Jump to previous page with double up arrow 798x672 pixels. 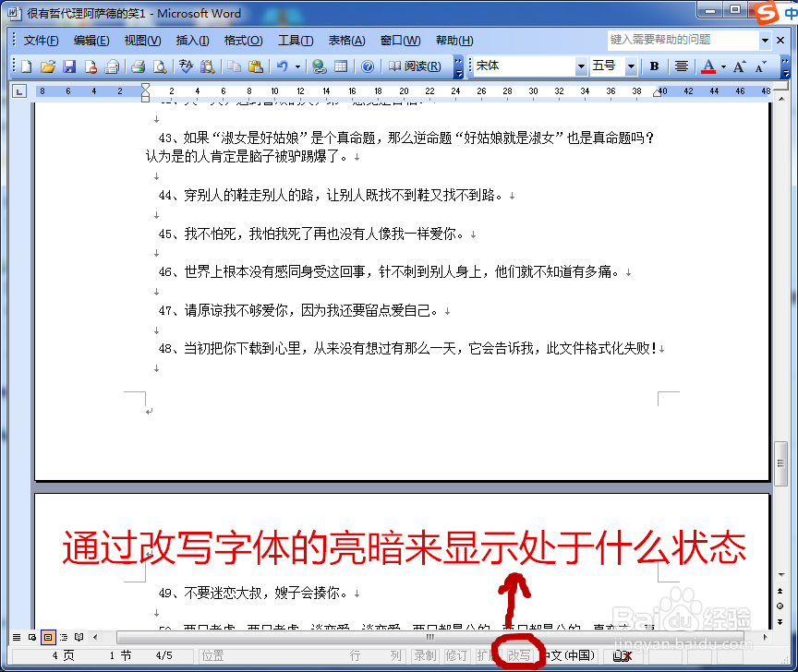pyautogui.click(x=780, y=591)
